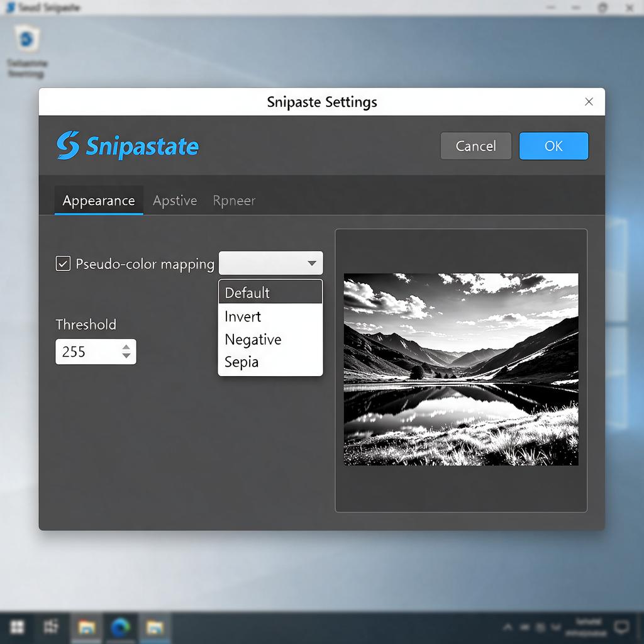644x644 pixels.
Task: Launch Microsoft Edge from the taskbar
Action: (120, 627)
